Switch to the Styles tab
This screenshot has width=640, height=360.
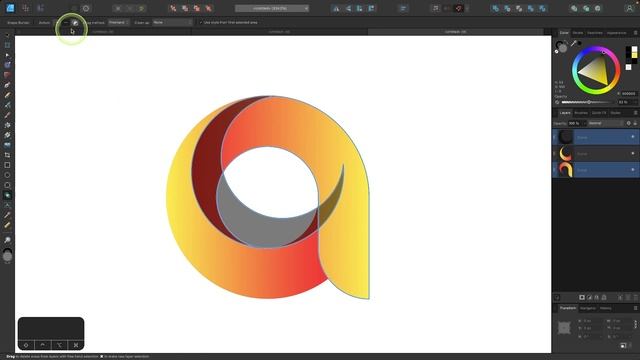[616, 113]
